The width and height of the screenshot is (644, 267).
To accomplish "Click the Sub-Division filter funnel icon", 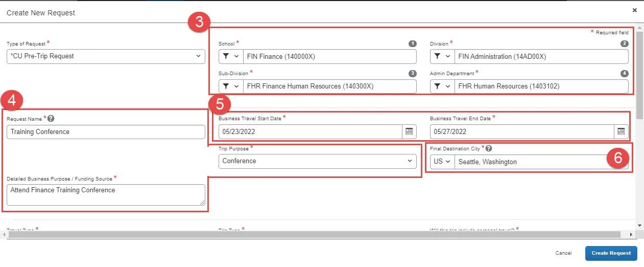I will [x=226, y=86].
